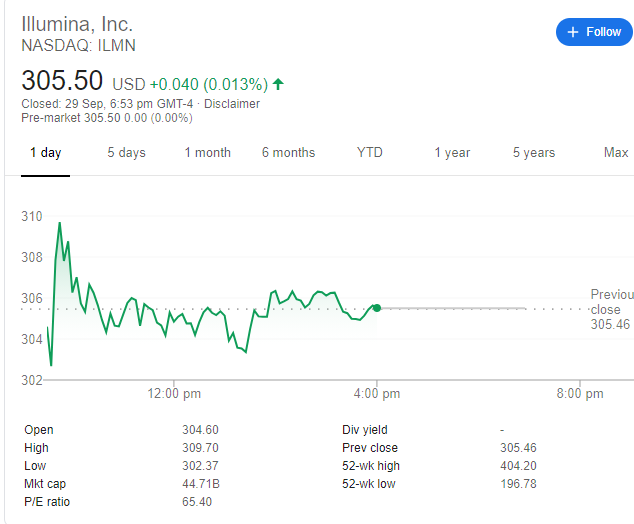Click the Low value 302.37
Screen dimensions: 634x524
click(200, 466)
